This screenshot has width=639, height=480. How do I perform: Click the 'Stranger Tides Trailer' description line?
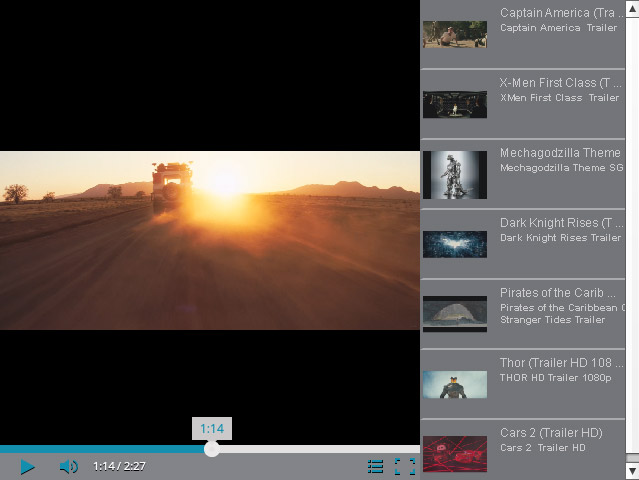(x=553, y=320)
